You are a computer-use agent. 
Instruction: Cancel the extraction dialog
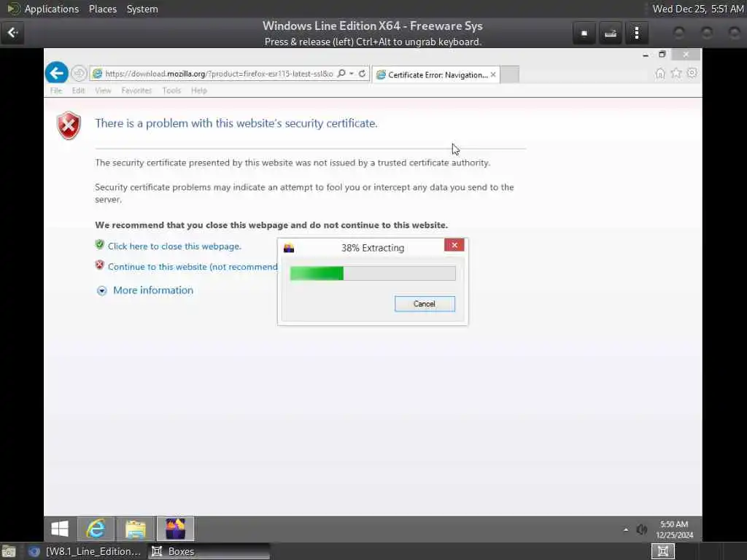425,304
